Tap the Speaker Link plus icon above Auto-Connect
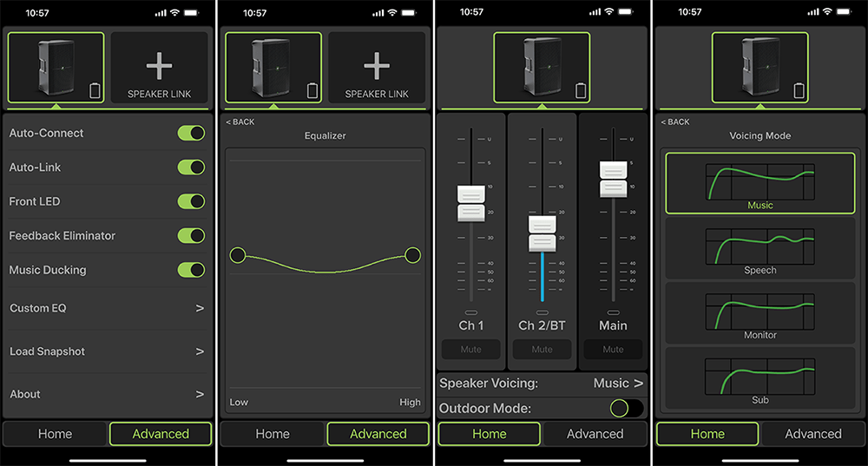 159,69
